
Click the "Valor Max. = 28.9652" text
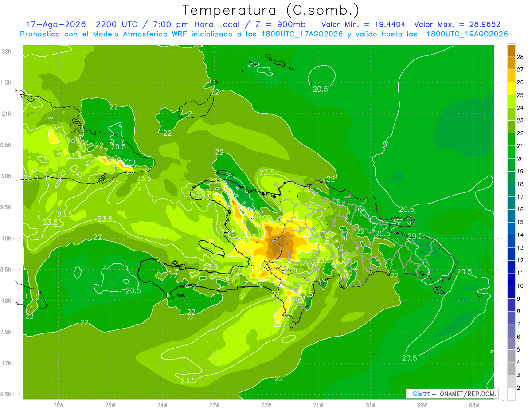[457, 24]
